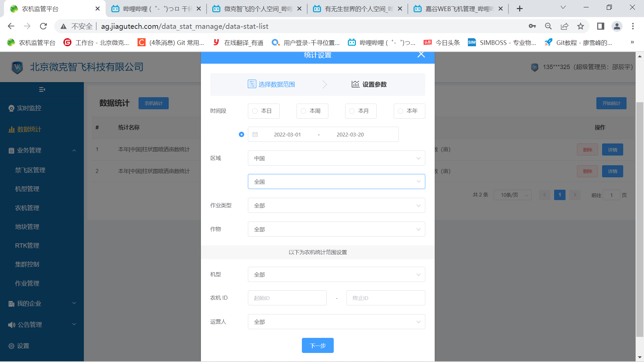The height and width of the screenshot is (362, 644).
Task: Click the browser reload icon
Action: pyautogui.click(x=43, y=26)
